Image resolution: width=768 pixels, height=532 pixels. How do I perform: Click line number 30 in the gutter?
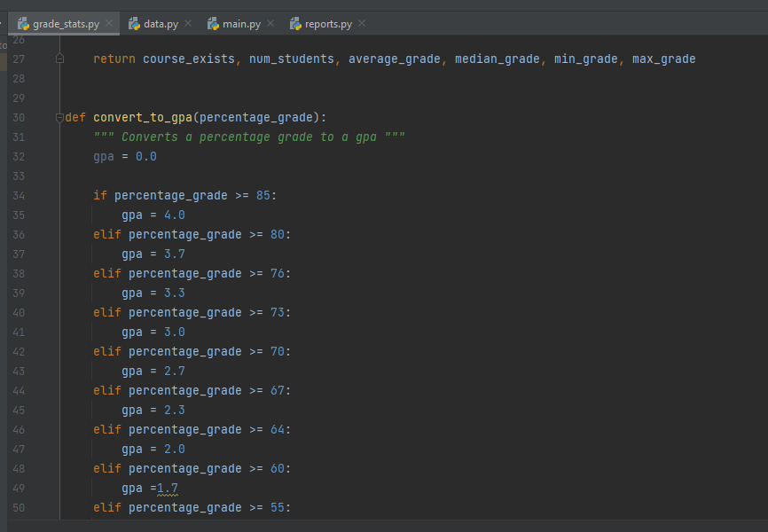19,118
